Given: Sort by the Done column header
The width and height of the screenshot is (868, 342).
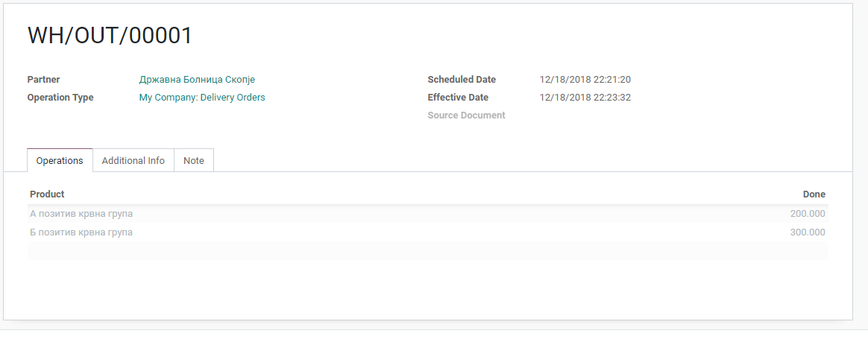Looking at the screenshot, I should click(x=814, y=194).
